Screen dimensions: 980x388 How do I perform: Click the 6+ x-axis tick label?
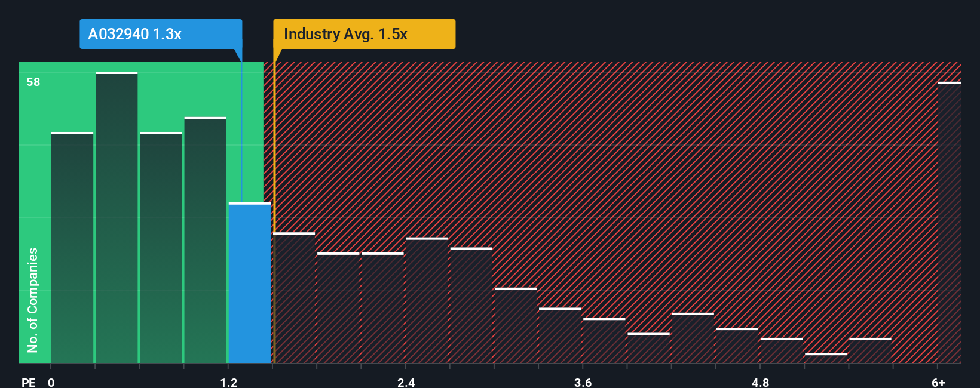pos(939,382)
